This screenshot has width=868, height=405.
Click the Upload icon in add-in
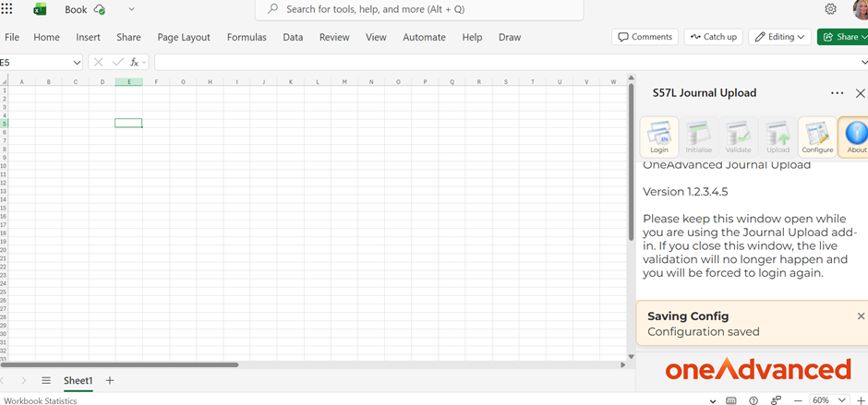778,137
